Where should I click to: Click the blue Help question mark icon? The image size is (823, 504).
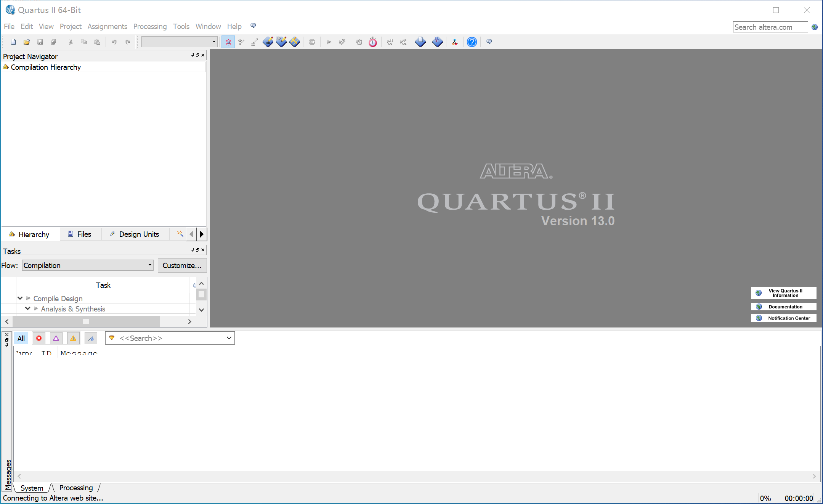click(x=472, y=42)
